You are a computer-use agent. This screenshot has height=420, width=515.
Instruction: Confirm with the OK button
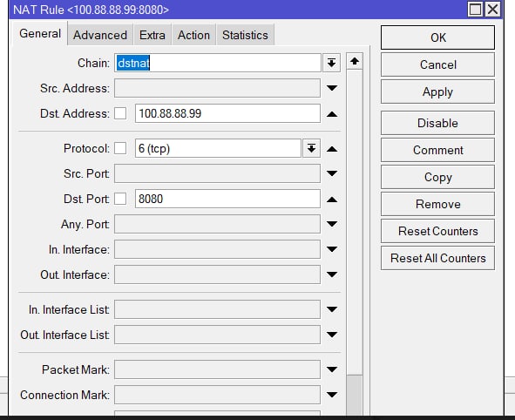(437, 37)
